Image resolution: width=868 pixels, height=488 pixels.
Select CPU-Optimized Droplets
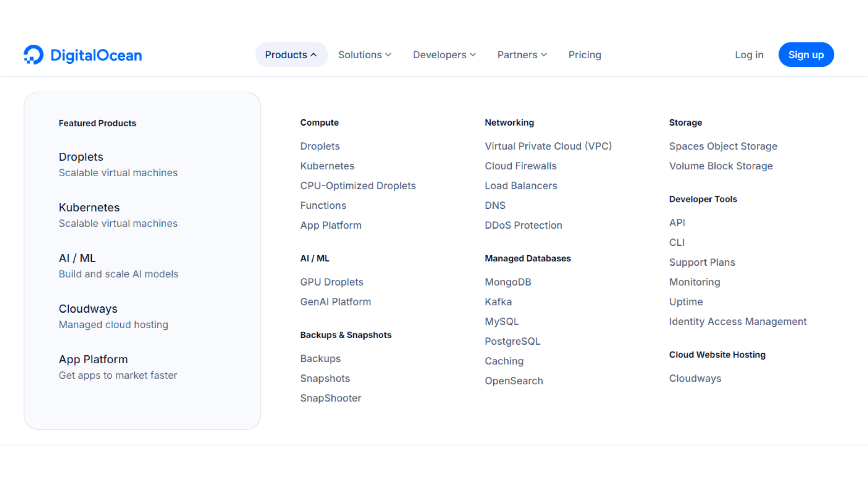pyautogui.click(x=358, y=186)
